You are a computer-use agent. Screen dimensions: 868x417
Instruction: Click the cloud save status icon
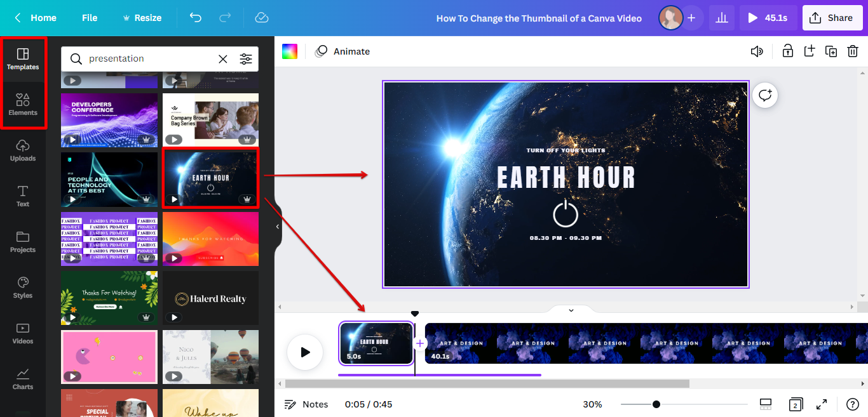pyautogui.click(x=262, y=18)
